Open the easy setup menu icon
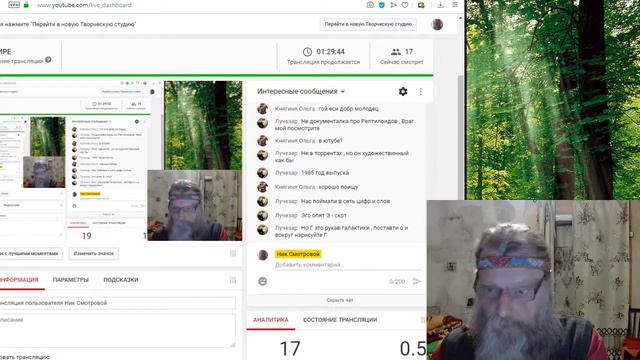Image resolution: width=640 pixels, height=360 pixels. pyautogui.click(x=455, y=5)
